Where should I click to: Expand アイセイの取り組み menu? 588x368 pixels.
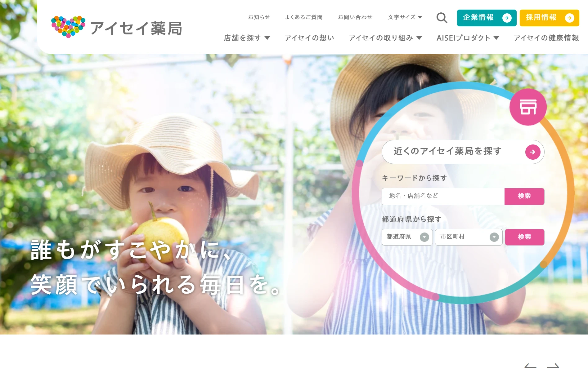click(385, 38)
